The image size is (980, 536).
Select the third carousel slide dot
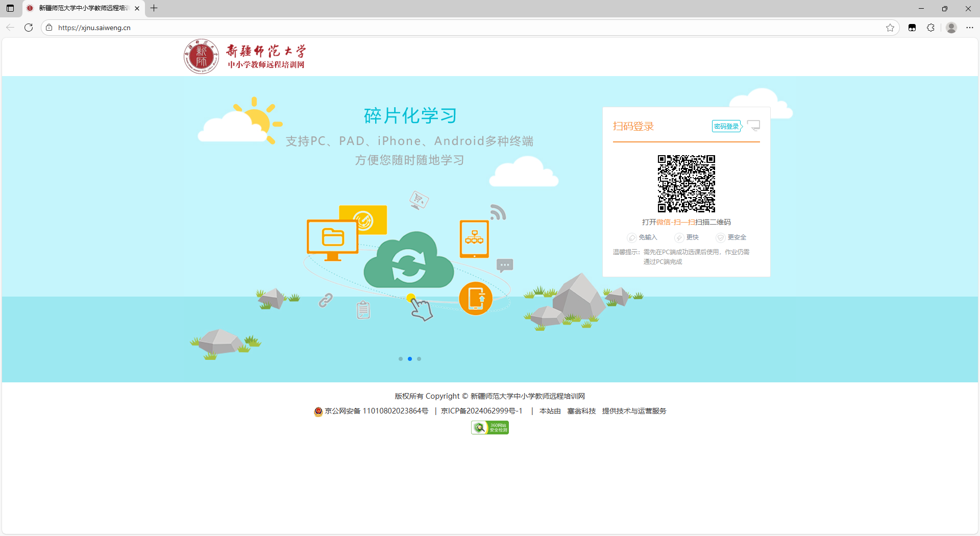pyautogui.click(x=419, y=359)
